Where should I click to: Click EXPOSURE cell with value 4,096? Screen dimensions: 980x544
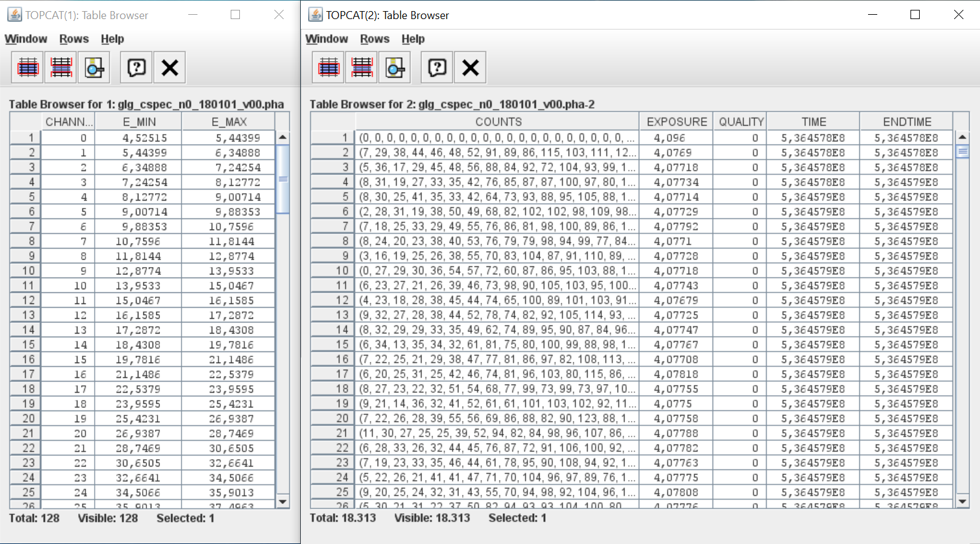coord(677,138)
